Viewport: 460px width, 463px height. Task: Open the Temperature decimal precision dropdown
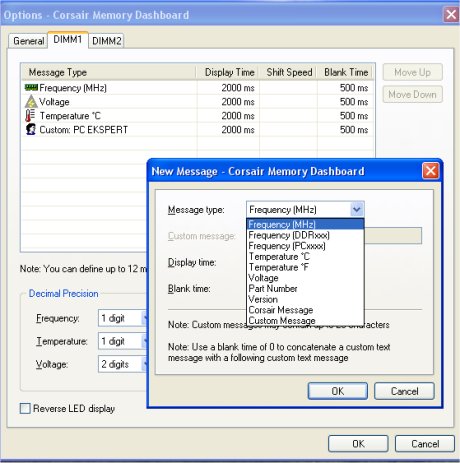pyautogui.click(x=144, y=341)
